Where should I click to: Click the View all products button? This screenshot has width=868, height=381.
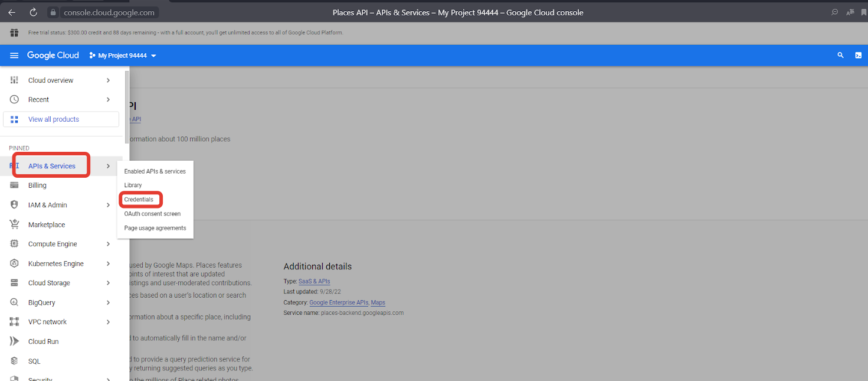61,119
